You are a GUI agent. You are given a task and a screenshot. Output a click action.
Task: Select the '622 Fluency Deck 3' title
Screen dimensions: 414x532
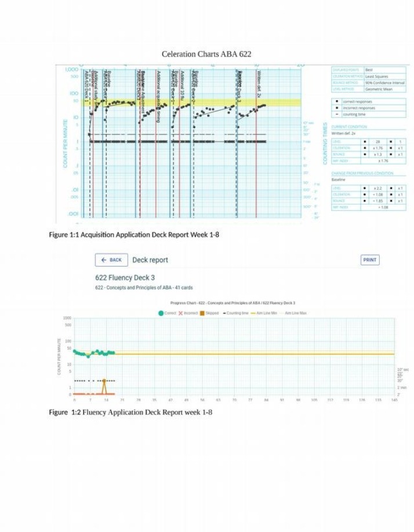[125, 278]
